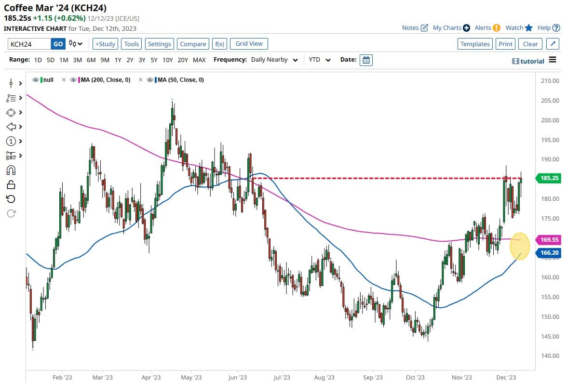Click the Templates button
Viewport: 567px width, 392px height.
[x=475, y=43]
